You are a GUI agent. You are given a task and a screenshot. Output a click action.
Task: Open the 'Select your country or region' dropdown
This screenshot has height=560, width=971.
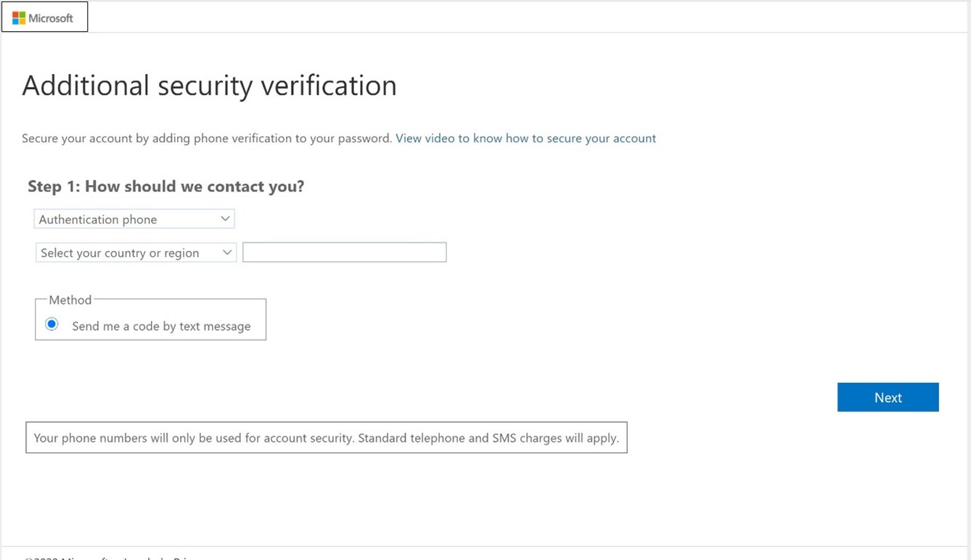(x=136, y=252)
